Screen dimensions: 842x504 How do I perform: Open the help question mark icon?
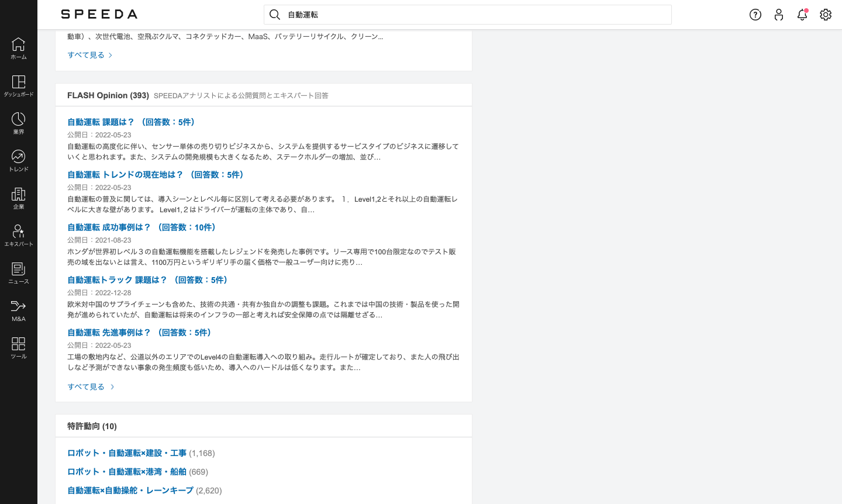(x=755, y=15)
